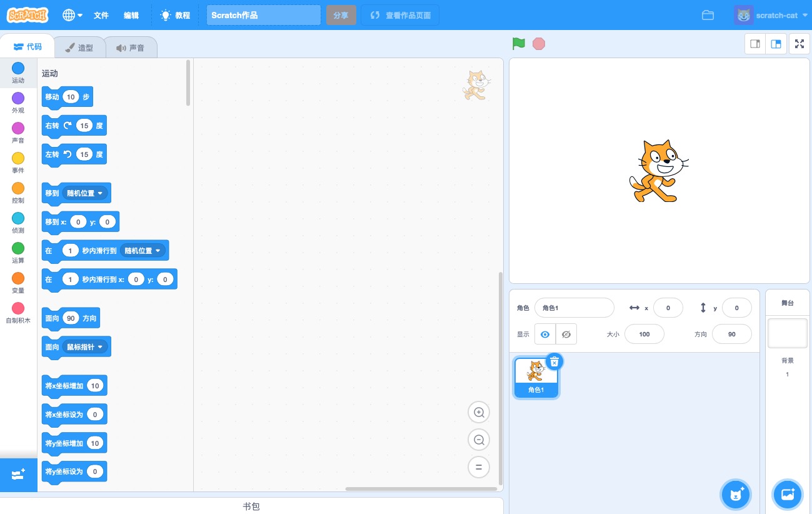812x514 pixels.
Task: Switch to small stage layout
Action: pos(755,44)
